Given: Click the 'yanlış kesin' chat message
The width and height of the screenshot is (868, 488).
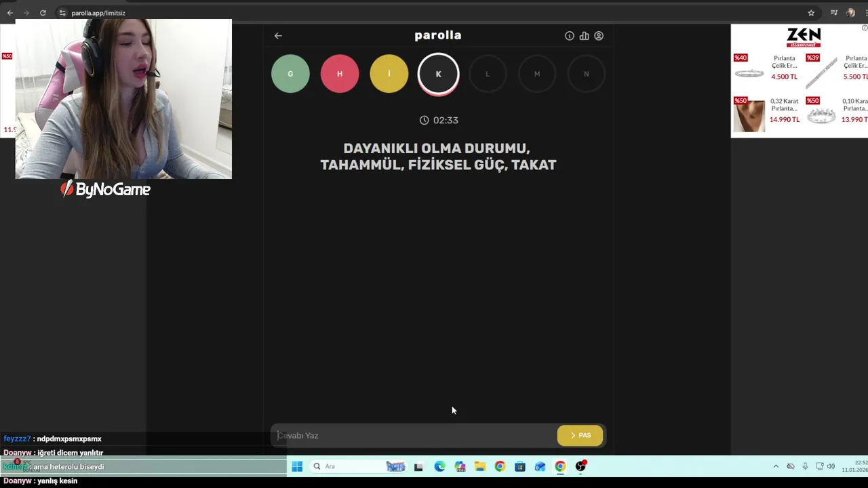Looking at the screenshot, I should click(x=40, y=481).
